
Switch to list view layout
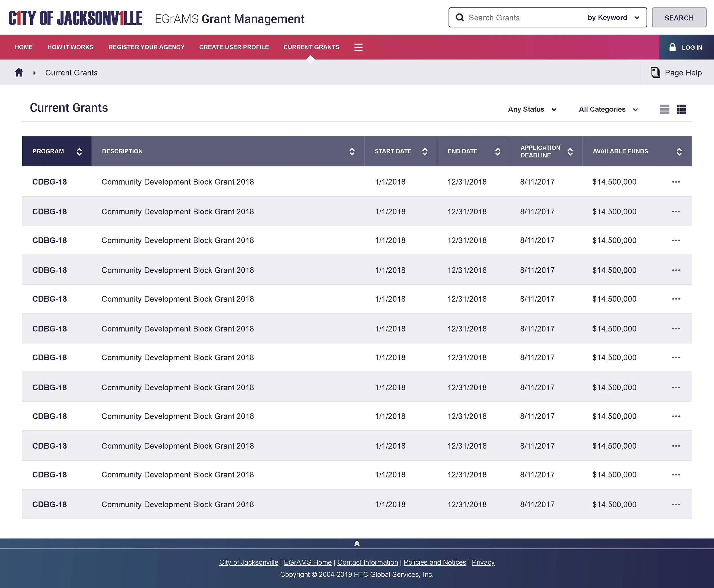[665, 109]
